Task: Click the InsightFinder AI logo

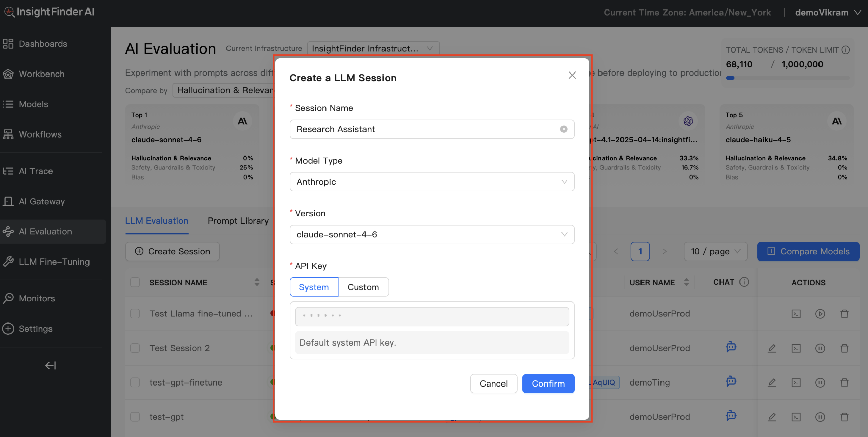Action: [50, 12]
